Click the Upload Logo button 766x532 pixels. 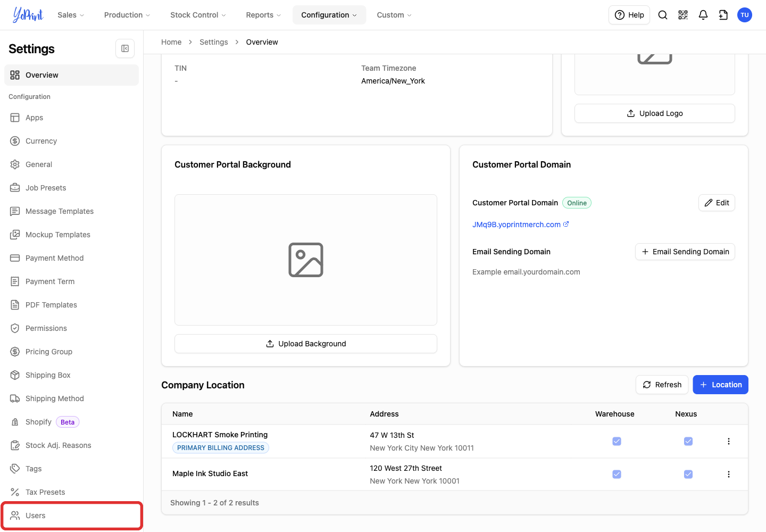[x=655, y=113]
